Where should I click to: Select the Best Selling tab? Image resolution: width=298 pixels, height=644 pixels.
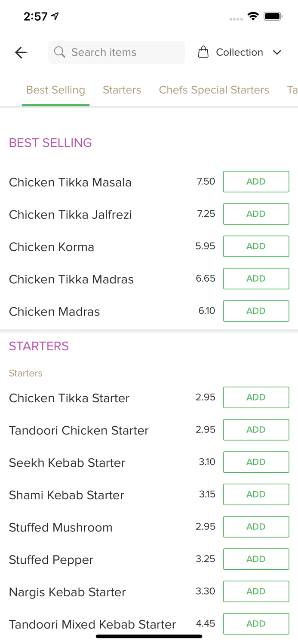click(55, 90)
